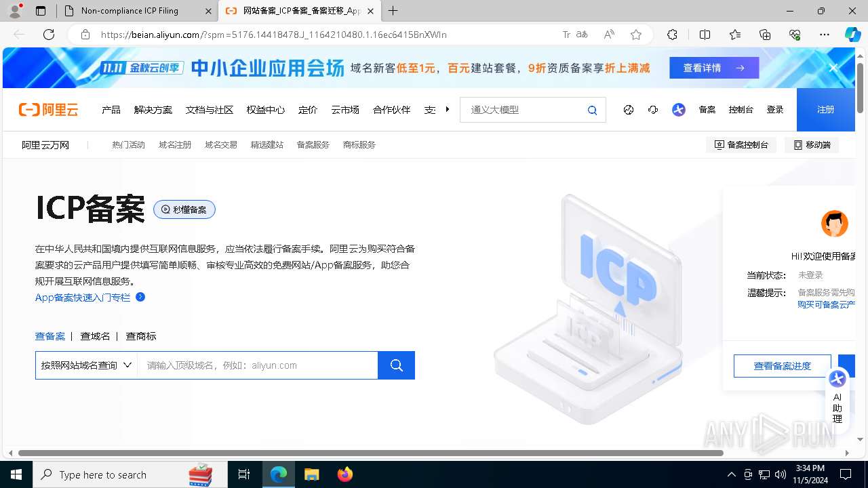The width and height of the screenshot is (868, 488).
Task: Click the browser address bar URL
Action: tap(274, 35)
